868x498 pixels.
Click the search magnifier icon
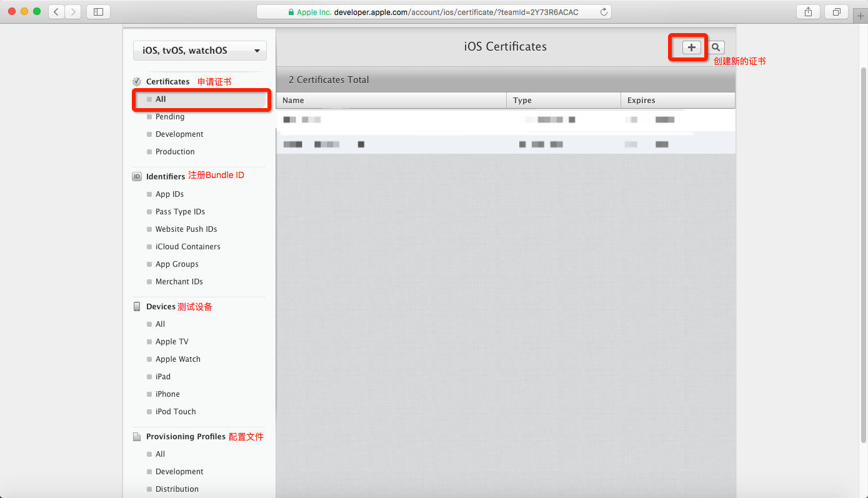pyautogui.click(x=716, y=47)
